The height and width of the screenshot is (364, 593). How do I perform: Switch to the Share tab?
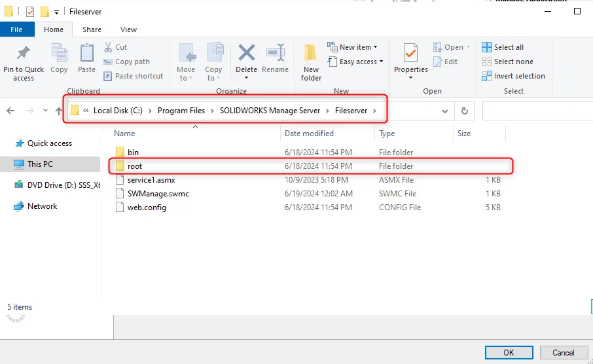[x=92, y=29]
